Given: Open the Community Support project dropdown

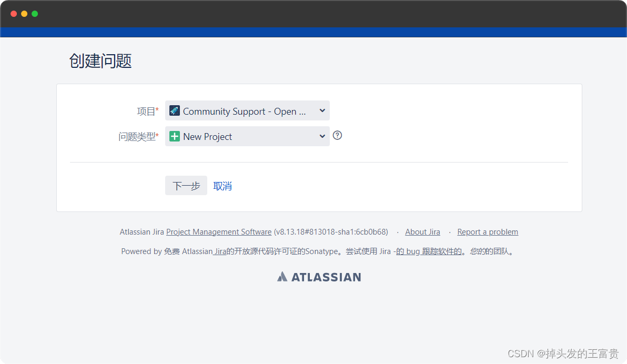Looking at the screenshot, I should (247, 111).
